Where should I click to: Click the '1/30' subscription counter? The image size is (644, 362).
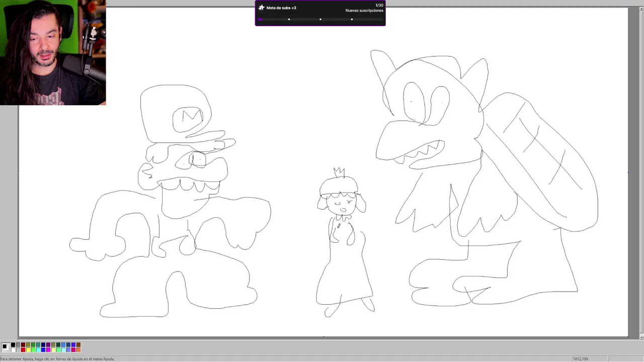point(379,5)
